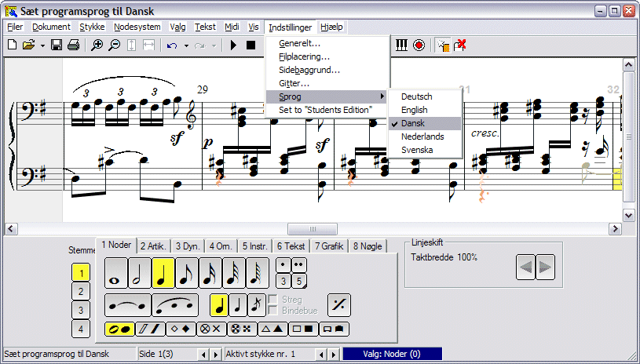Click the flag with red X icon
Image resolution: width=640 pixels, height=364 pixels.
(460, 45)
